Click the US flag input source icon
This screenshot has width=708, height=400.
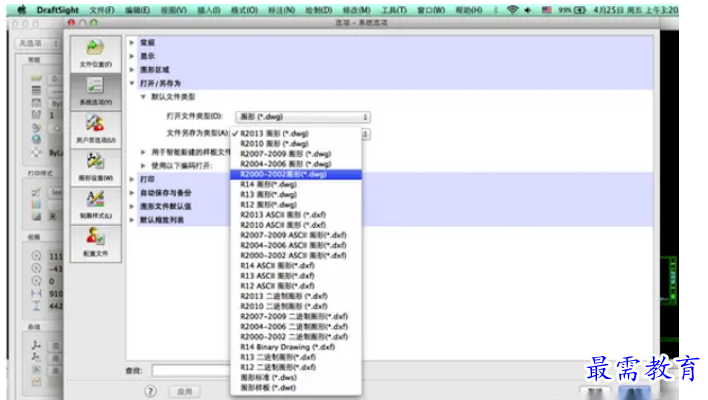546,9
